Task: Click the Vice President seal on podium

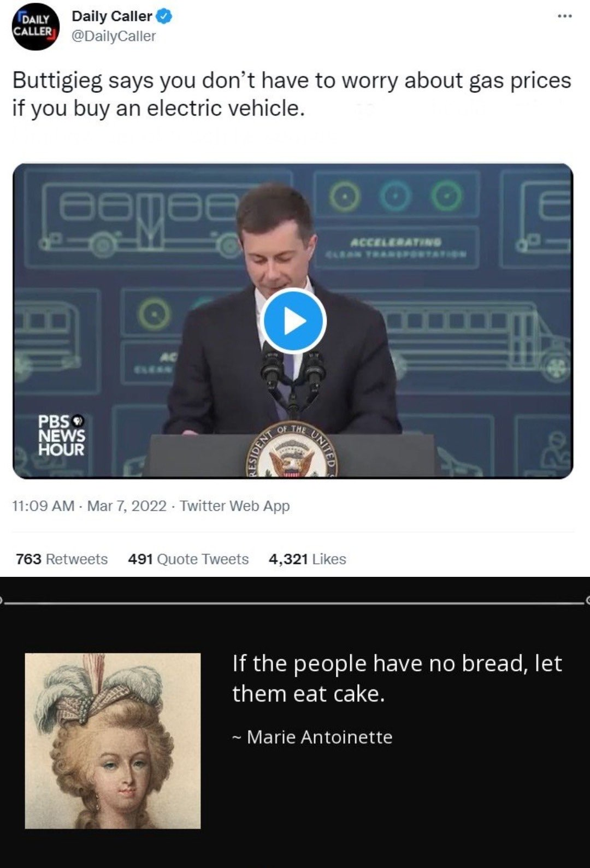Action: click(x=293, y=451)
